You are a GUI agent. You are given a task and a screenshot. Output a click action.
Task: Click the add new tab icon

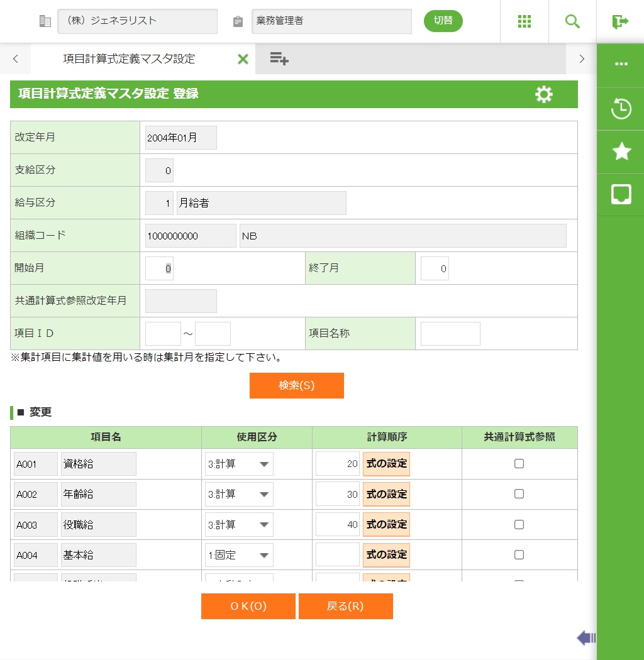(x=279, y=59)
